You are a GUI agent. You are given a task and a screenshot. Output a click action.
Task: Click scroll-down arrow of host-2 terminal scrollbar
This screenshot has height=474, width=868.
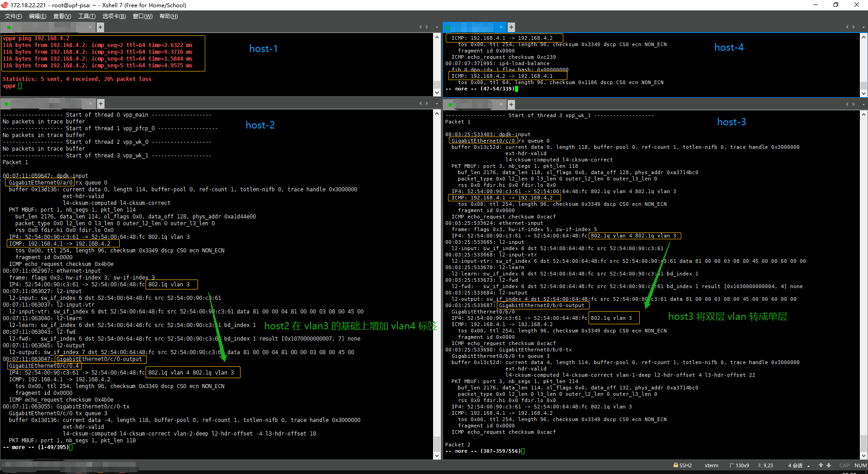pos(437,456)
